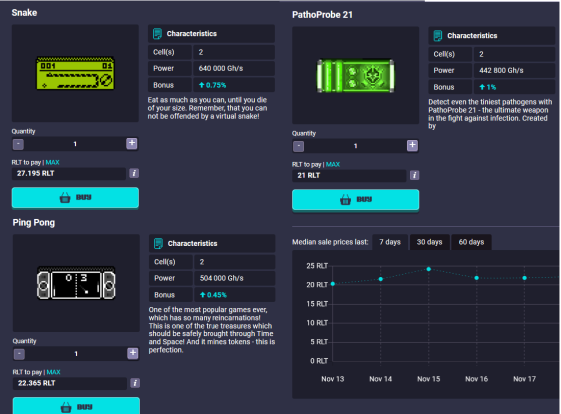Click Ping Pong quantity value field
The height and width of the screenshot is (414, 561).
click(76, 354)
